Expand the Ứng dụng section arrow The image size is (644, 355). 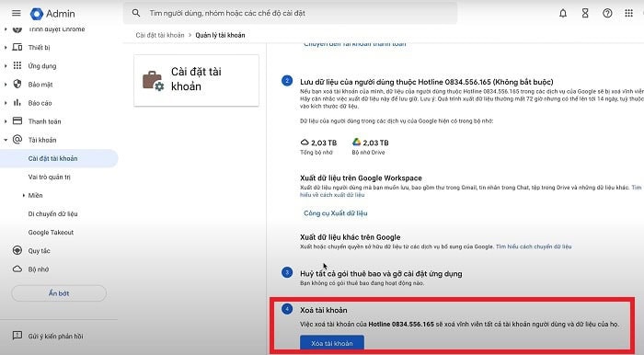(x=6, y=65)
